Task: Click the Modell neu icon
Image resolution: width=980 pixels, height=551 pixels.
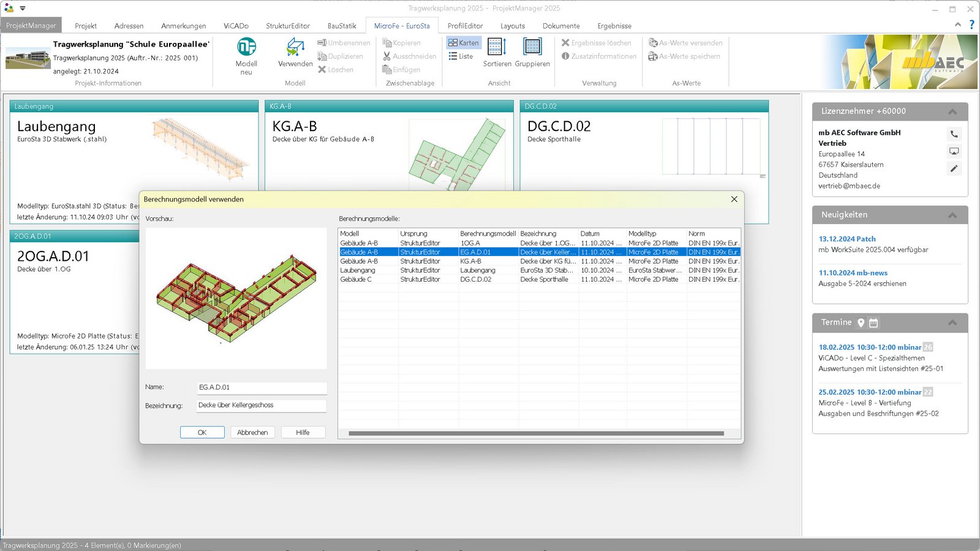Action: point(246,47)
